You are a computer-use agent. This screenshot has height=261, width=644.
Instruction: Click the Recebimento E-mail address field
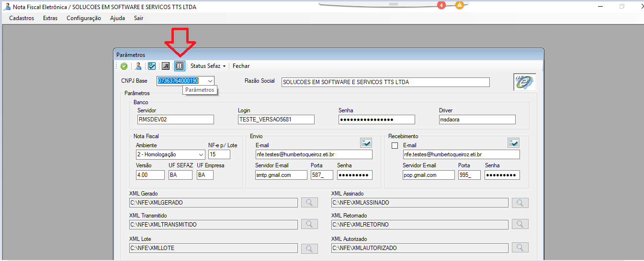pyautogui.click(x=461, y=154)
